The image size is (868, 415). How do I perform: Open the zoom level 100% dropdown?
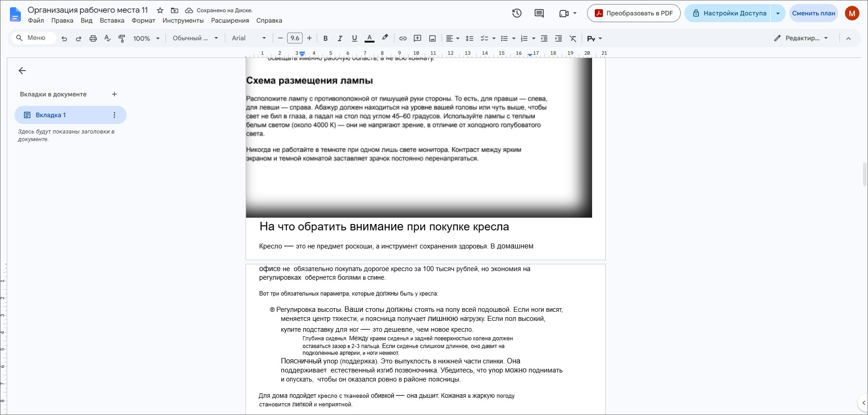pyautogui.click(x=147, y=38)
